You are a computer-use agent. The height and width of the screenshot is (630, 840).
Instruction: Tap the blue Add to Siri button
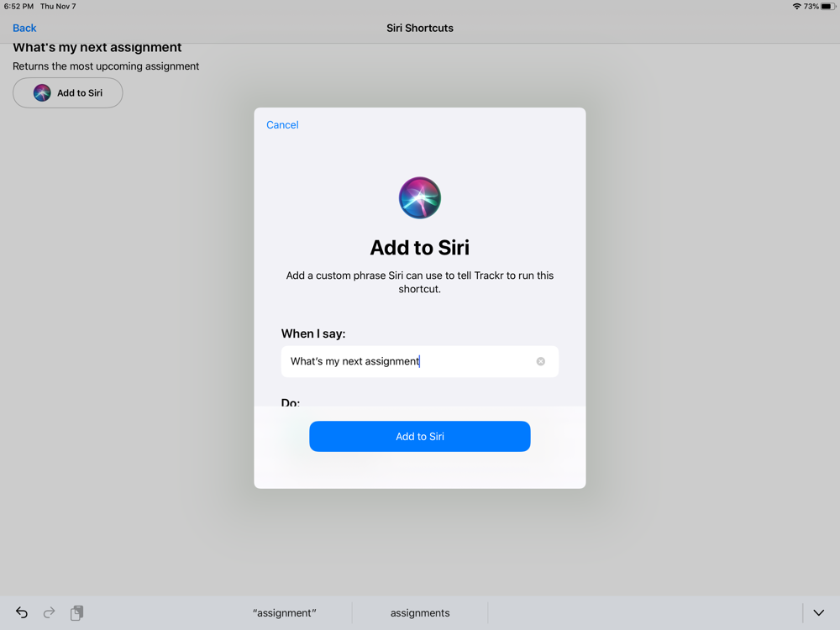pyautogui.click(x=419, y=436)
